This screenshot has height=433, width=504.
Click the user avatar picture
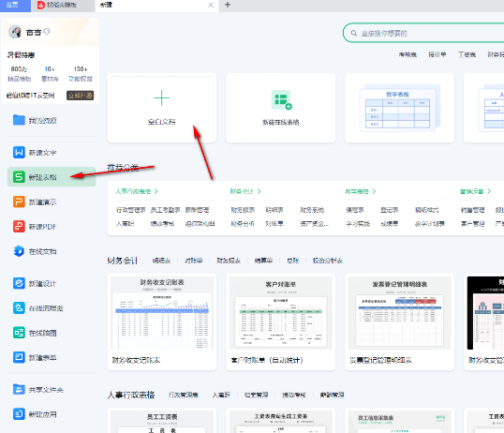pos(15,32)
